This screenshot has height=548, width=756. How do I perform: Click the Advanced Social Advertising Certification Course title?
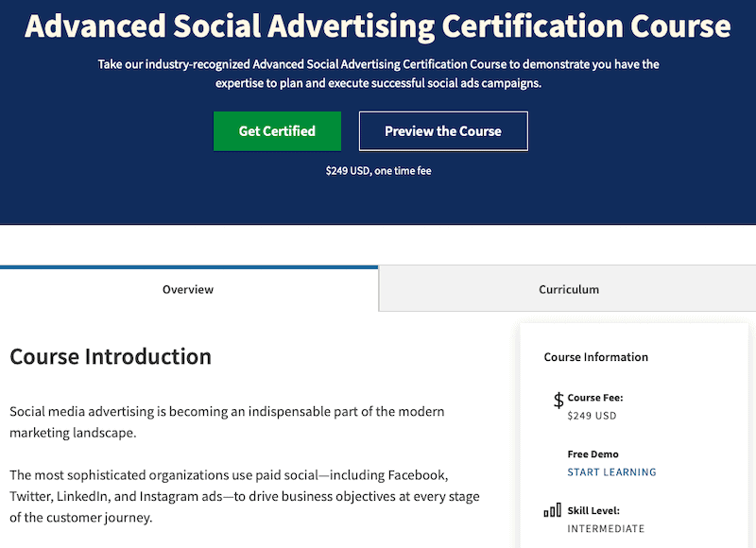coord(378,26)
